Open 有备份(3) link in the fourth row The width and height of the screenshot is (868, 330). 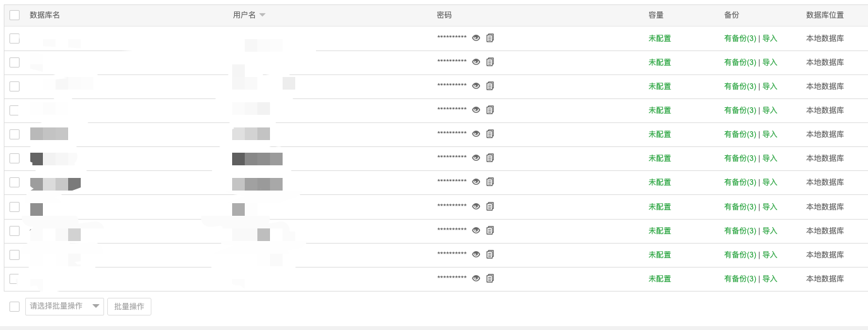[740, 110]
